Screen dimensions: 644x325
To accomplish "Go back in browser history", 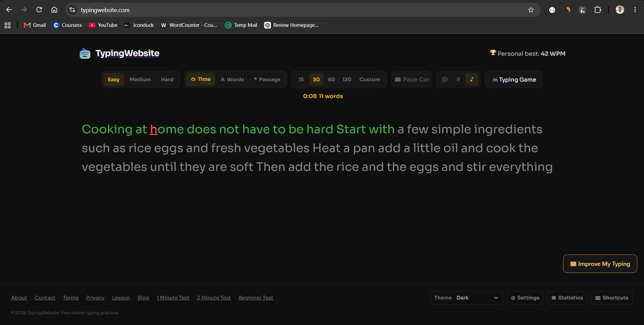I will click(x=9, y=10).
